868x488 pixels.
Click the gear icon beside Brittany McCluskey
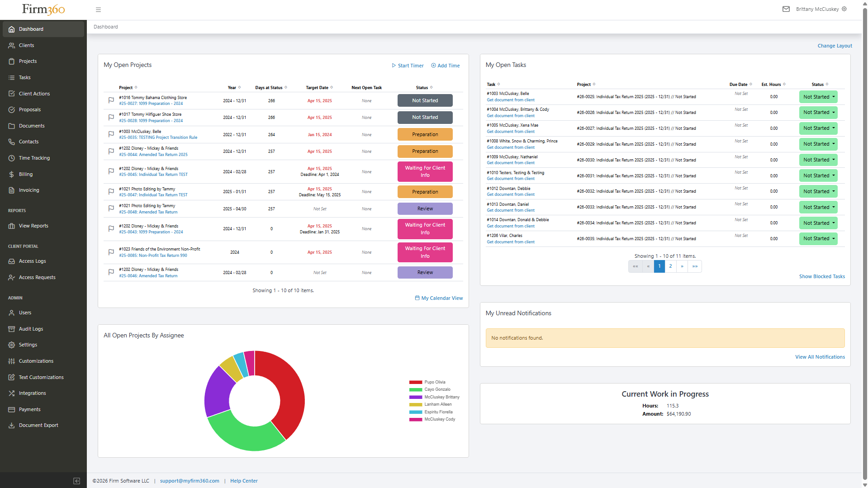click(844, 9)
